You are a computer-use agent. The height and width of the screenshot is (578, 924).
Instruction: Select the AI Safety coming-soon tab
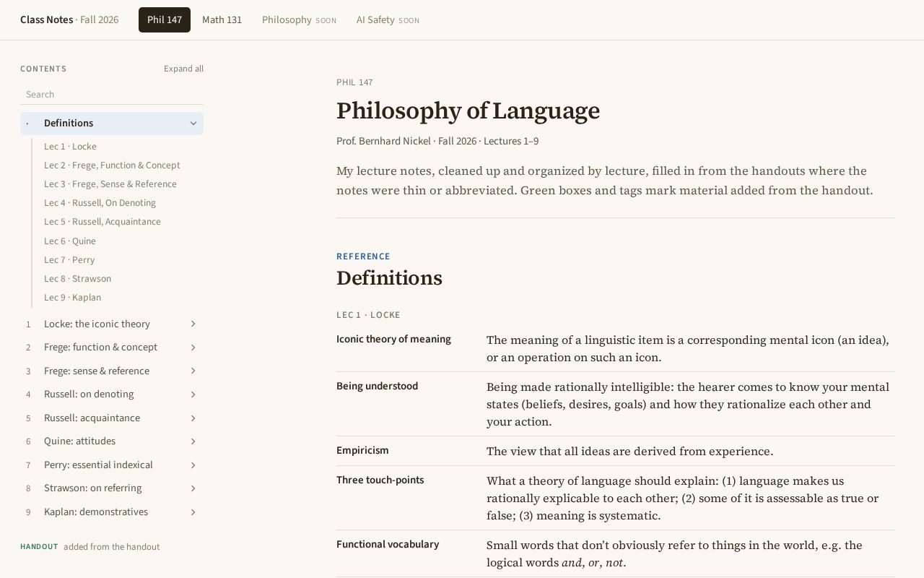click(388, 20)
